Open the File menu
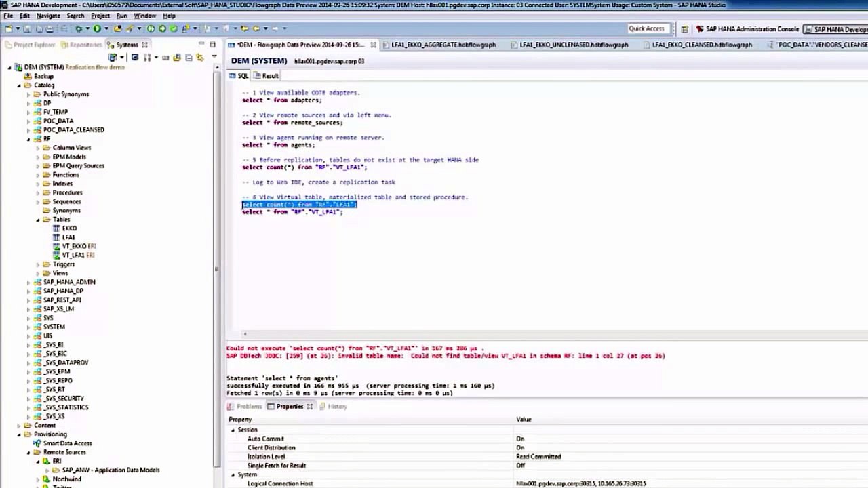868x488 pixels. pos(8,16)
